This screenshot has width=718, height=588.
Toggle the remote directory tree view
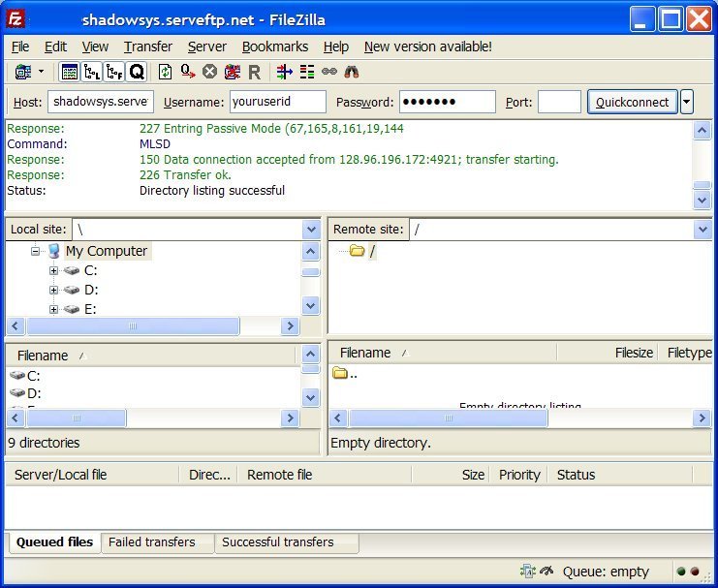click(x=113, y=72)
